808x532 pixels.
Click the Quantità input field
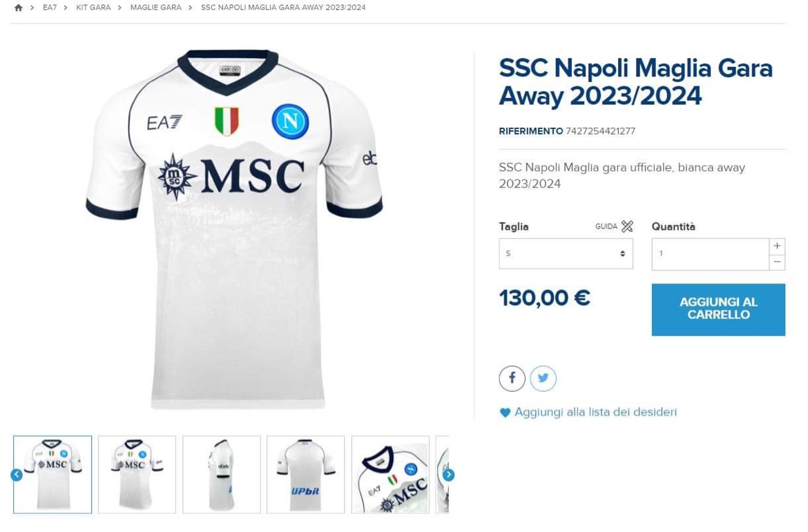(x=710, y=254)
